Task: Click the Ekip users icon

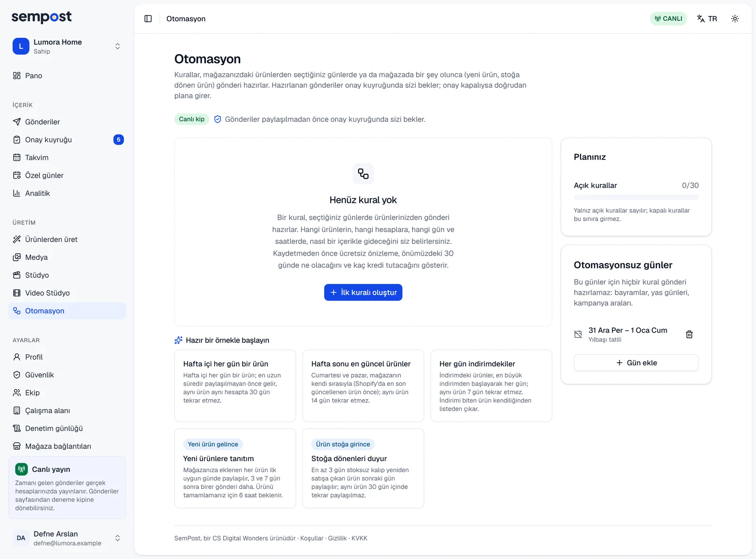Action: (17, 393)
